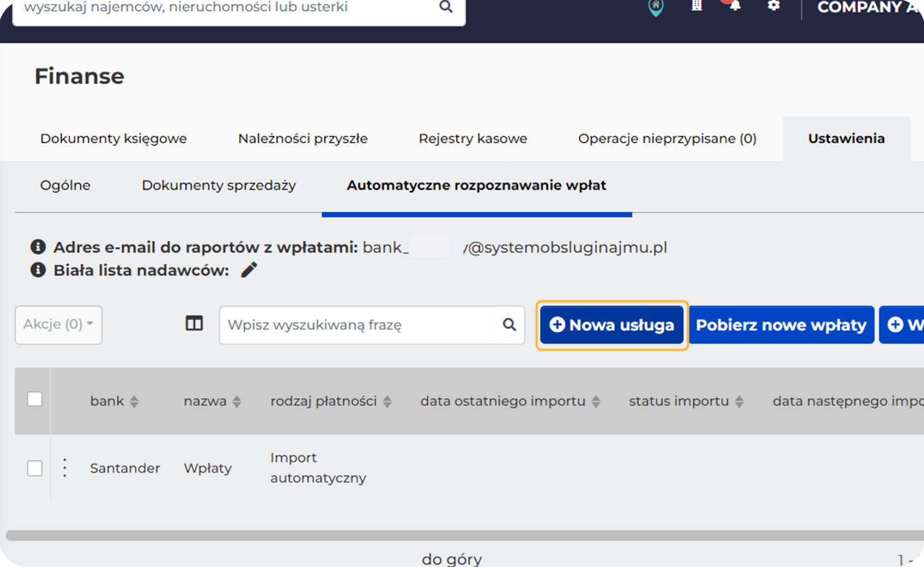Viewport: 924px width, 567px height.
Task: Sort by the rodzaj płatności column arrows
Action: click(x=387, y=401)
